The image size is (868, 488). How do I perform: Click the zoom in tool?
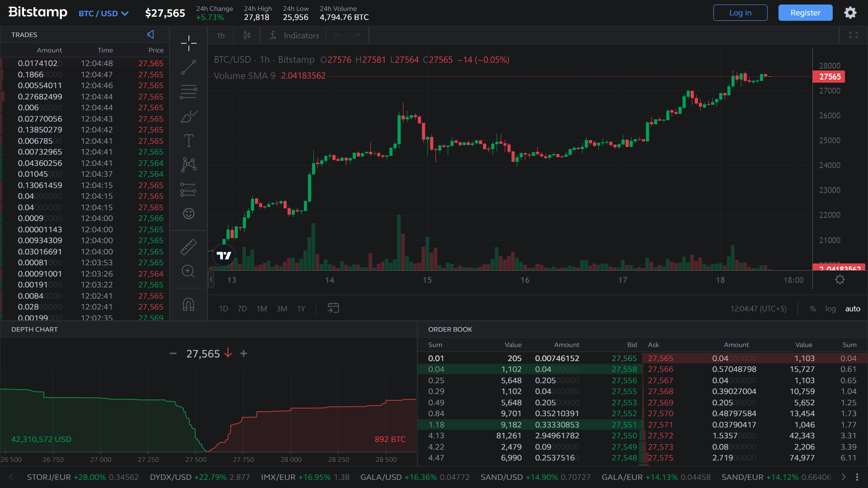189,271
